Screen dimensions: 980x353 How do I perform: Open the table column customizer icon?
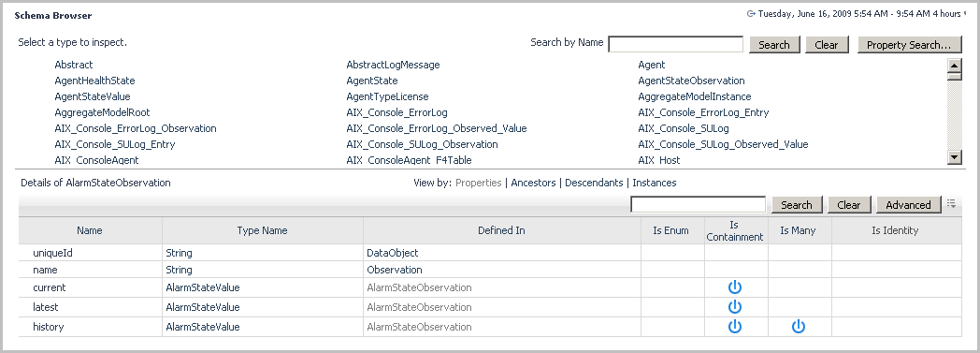click(x=951, y=203)
